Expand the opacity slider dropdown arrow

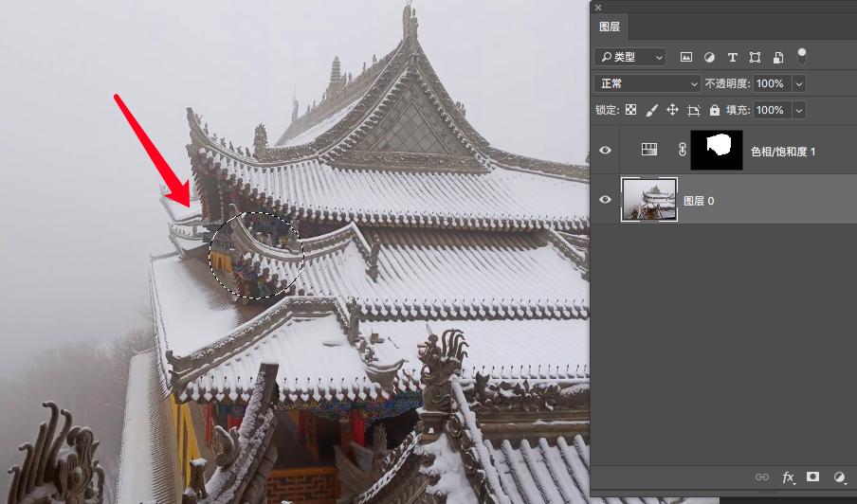(799, 84)
